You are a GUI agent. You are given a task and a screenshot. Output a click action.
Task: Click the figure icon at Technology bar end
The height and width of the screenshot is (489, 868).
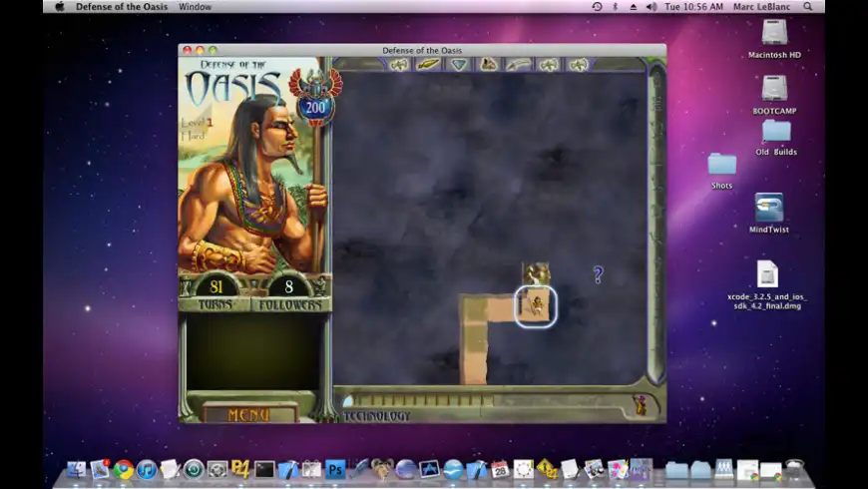pyautogui.click(x=642, y=405)
